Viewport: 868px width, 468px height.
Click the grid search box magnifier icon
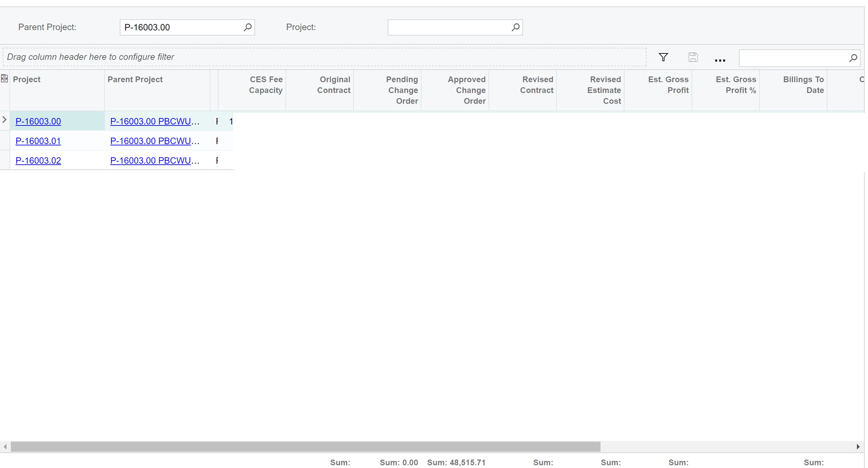click(x=853, y=58)
